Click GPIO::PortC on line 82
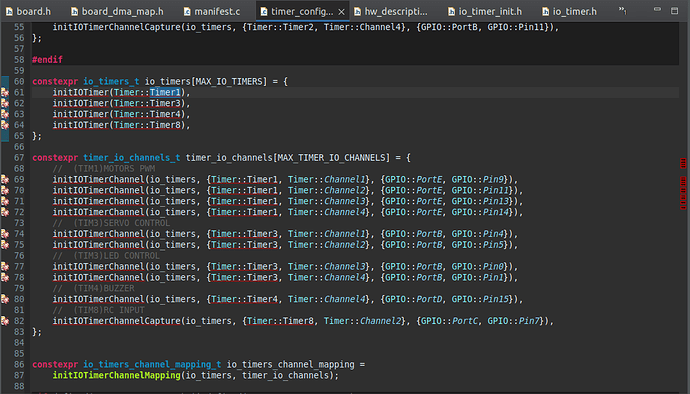Viewport: 690px width, 394px height. (449, 321)
